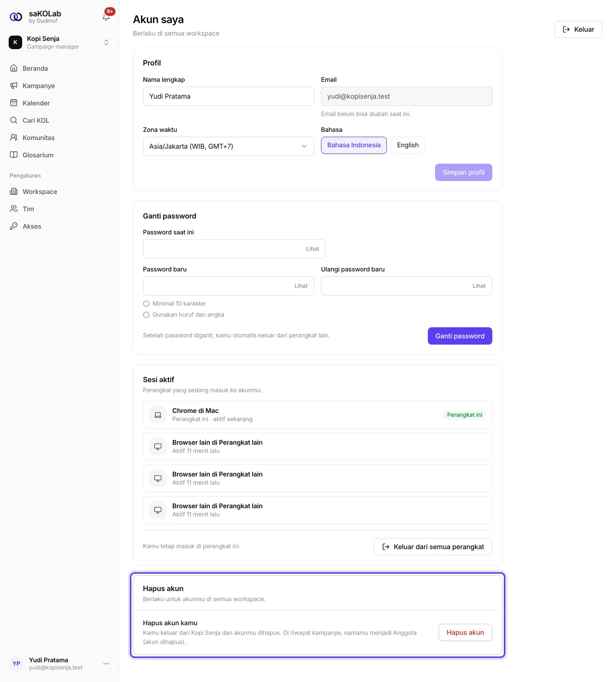The width and height of the screenshot is (616, 682).
Task: Open the Akses settings
Action: pyautogui.click(x=60, y=226)
